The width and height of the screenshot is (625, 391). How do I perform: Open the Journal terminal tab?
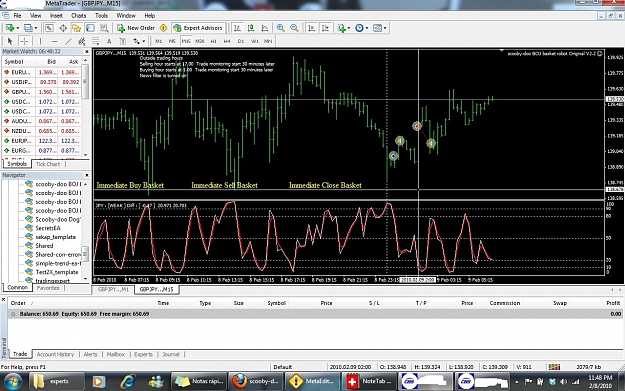point(171,354)
